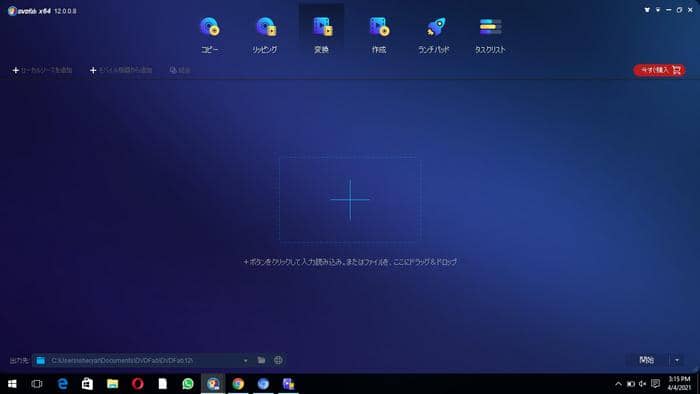Viewport: 700px width, 394px height.
Task: Click the active DVDFab taskbar icon
Action: tap(213, 384)
